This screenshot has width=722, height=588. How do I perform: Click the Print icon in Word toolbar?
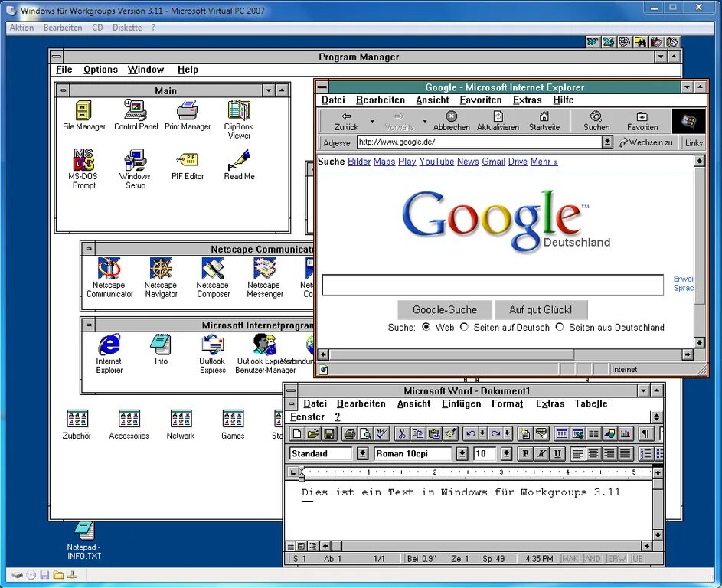350,433
